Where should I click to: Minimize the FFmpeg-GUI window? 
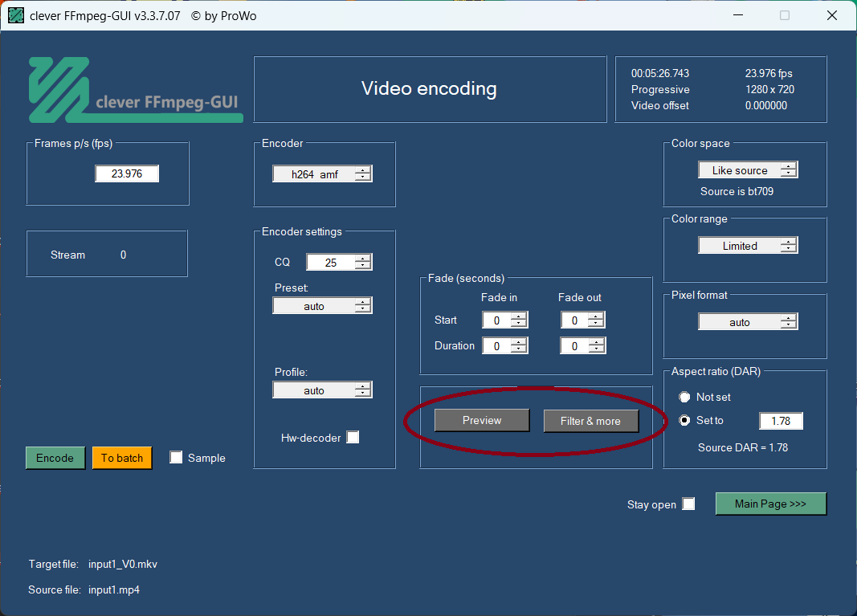738,15
